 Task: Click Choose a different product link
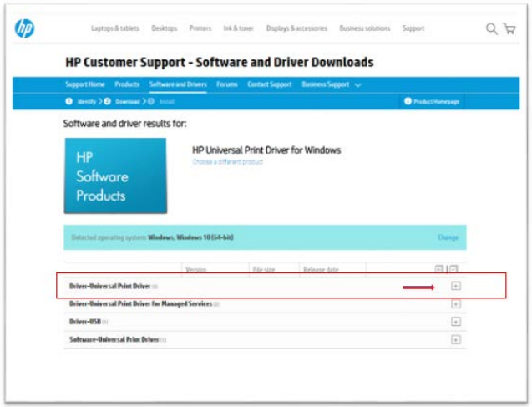228,162
